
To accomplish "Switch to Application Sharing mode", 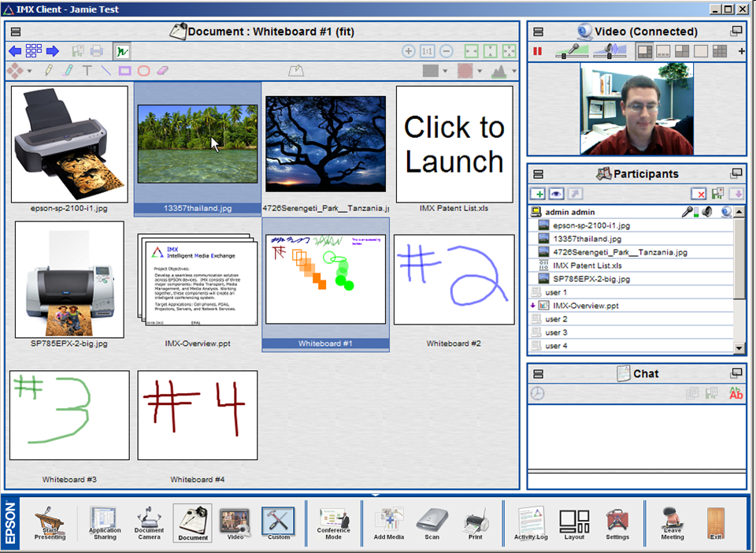I will tap(105, 522).
